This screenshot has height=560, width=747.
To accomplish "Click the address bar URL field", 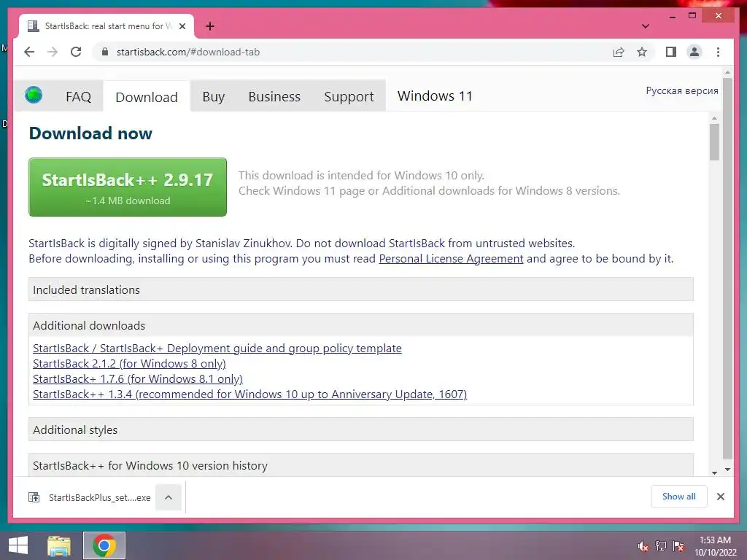I will point(352,52).
